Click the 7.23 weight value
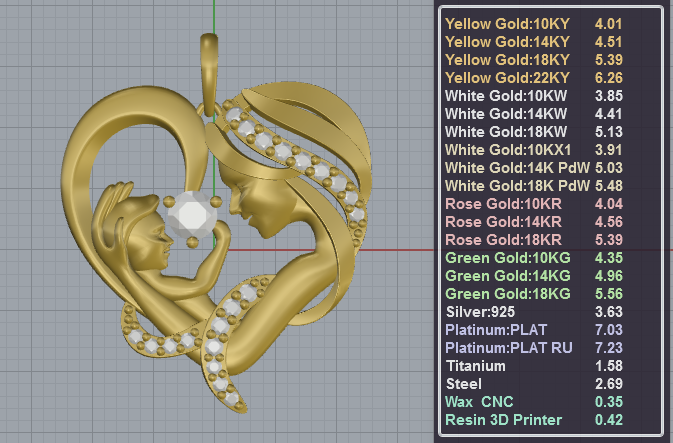Screen dimensions: 673x443 (609, 348)
